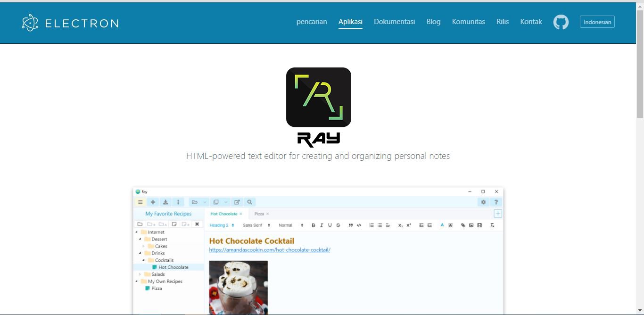Click the copy pages icon in Ray toolbar

click(216, 202)
